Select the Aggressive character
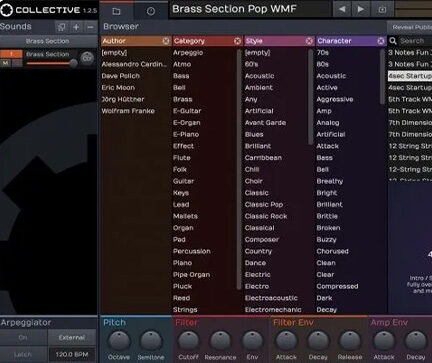Image resolution: width=432 pixels, height=363 pixels. (x=335, y=99)
